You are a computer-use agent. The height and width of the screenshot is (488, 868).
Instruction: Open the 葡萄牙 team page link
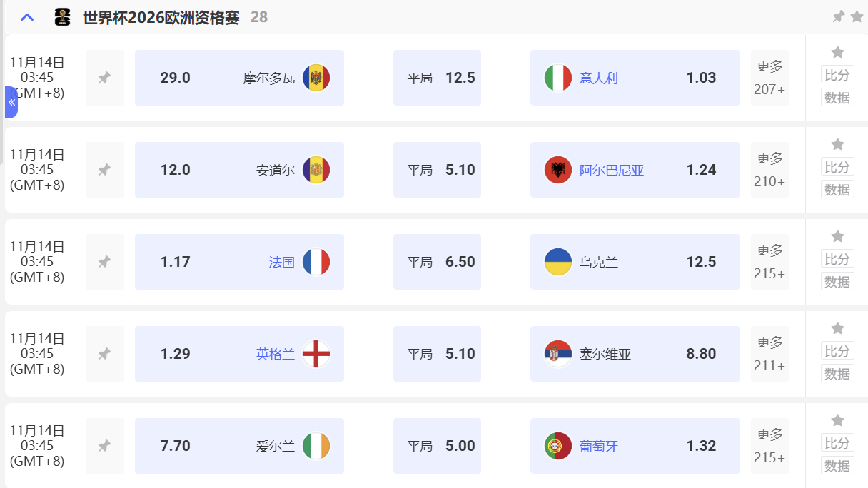coord(598,446)
